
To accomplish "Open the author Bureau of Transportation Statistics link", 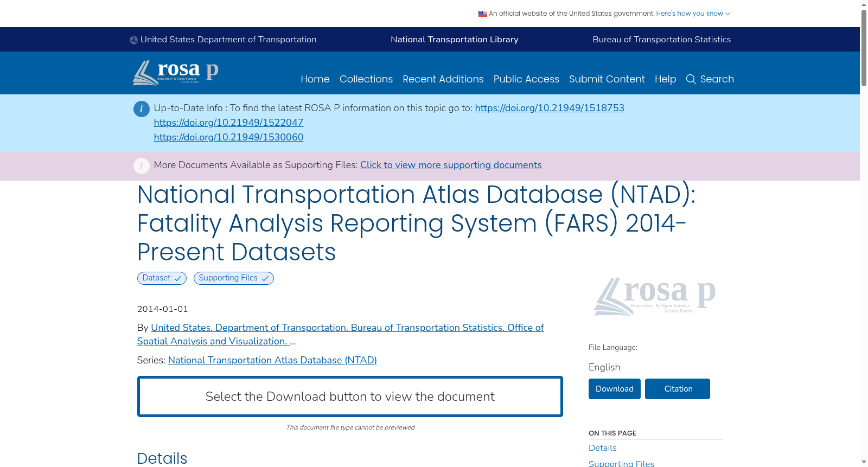I will [340, 334].
